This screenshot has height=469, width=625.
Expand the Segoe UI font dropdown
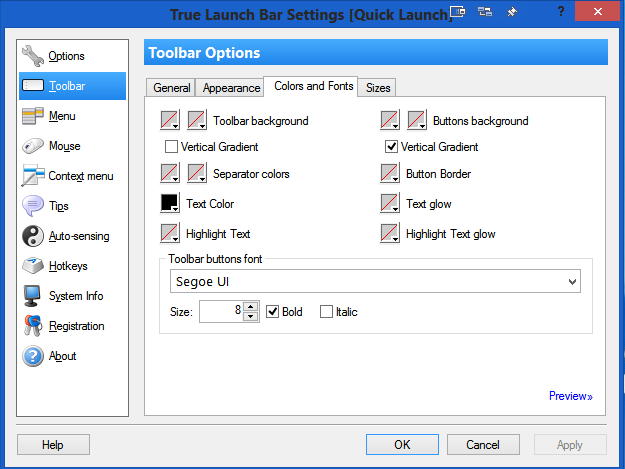point(572,282)
